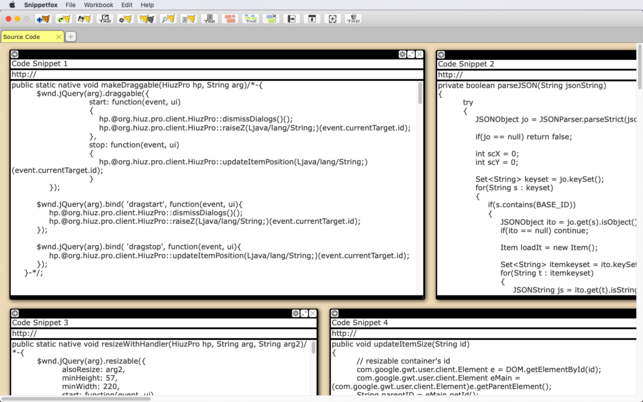Click the blue-green blocks icon with X
This screenshot has width=643, height=402.
click(271, 19)
